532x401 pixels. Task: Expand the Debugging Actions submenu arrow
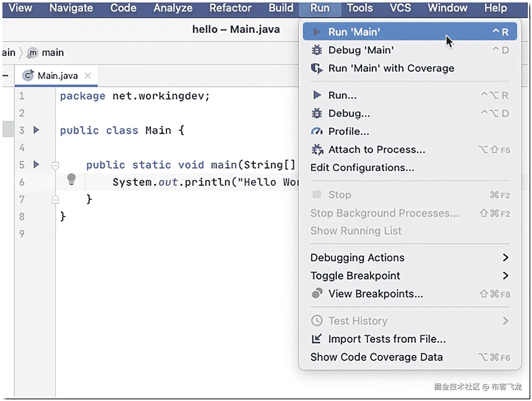(505, 257)
